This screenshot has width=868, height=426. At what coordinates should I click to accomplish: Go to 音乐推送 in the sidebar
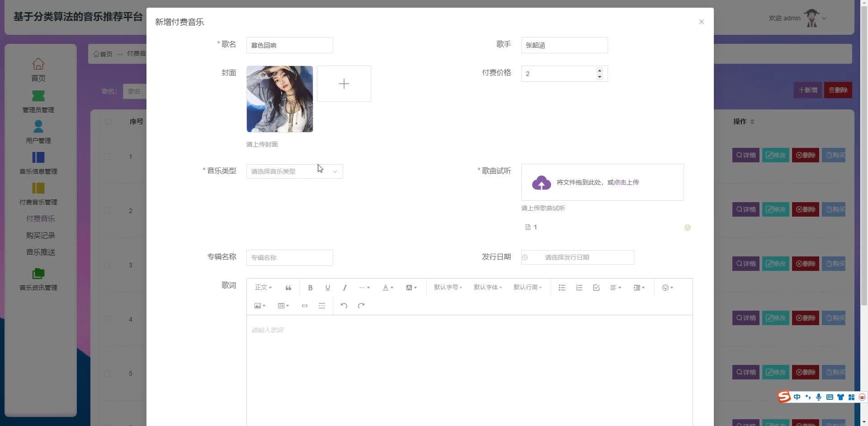[x=41, y=252]
